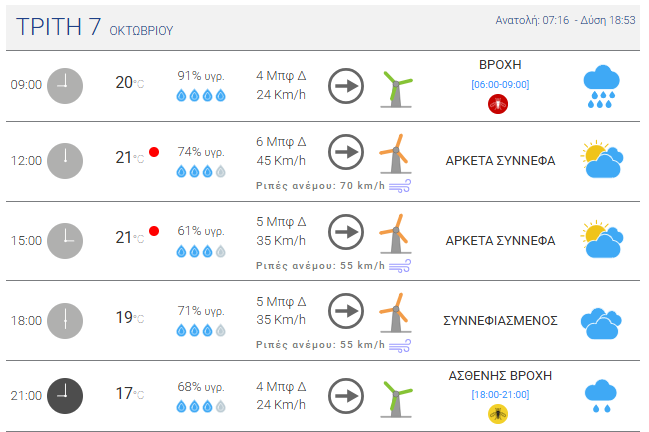Click the humidity droplets at 09:00
Screen dimensions: 649x432
tap(201, 96)
